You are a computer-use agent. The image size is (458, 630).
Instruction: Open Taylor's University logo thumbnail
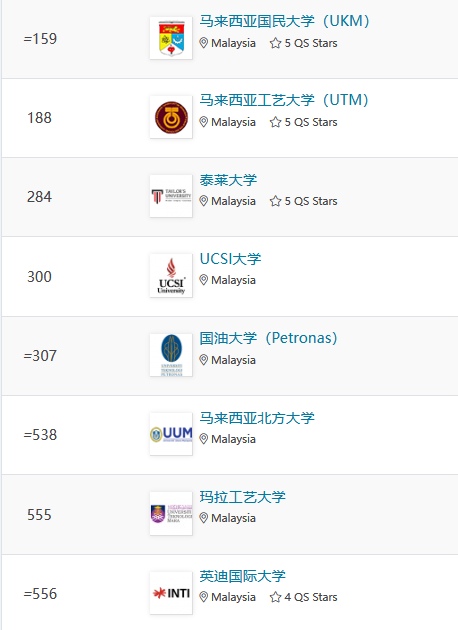click(171, 196)
